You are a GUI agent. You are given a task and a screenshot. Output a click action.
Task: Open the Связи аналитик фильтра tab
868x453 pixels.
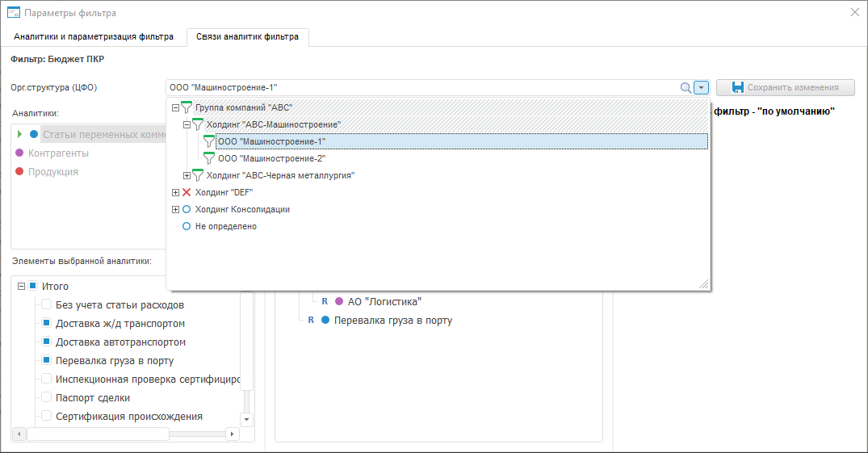coord(247,37)
